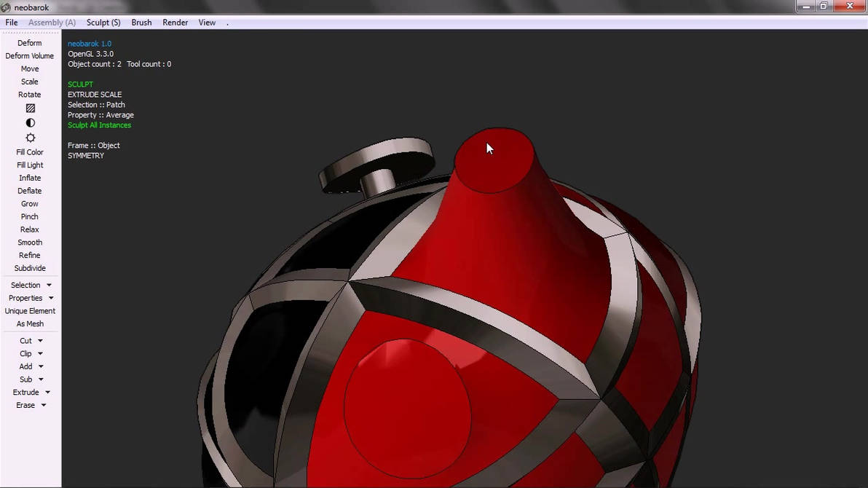Click the Object count : 2 text
The width and height of the screenshot is (868, 488).
click(95, 64)
